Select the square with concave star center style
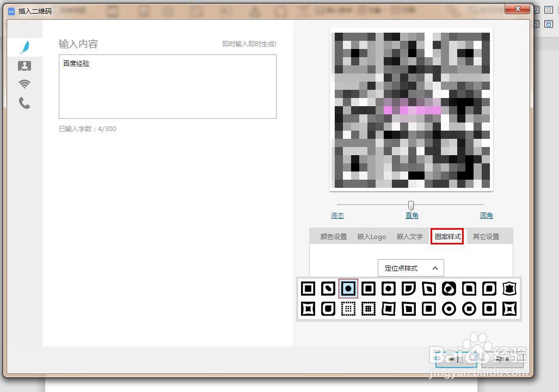This screenshot has width=559, height=392. point(308,309)
